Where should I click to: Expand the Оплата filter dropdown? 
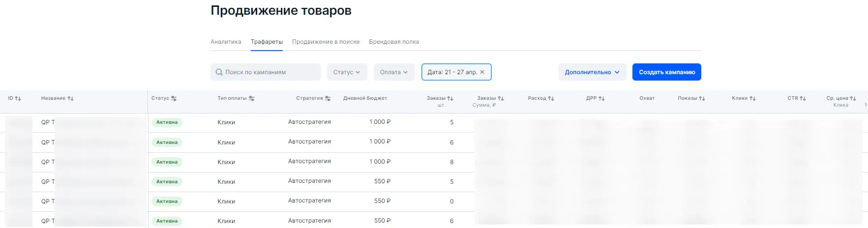tap(394, 72)
